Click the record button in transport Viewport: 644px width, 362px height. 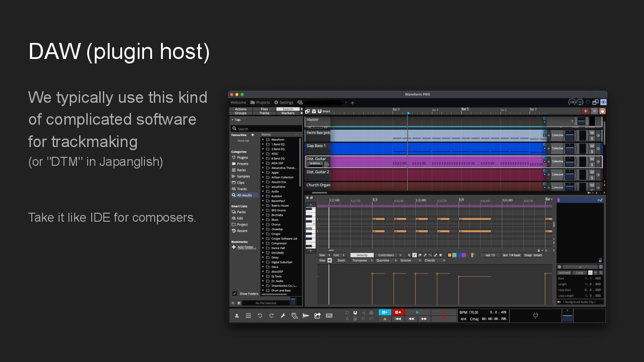tap(444, 312)
